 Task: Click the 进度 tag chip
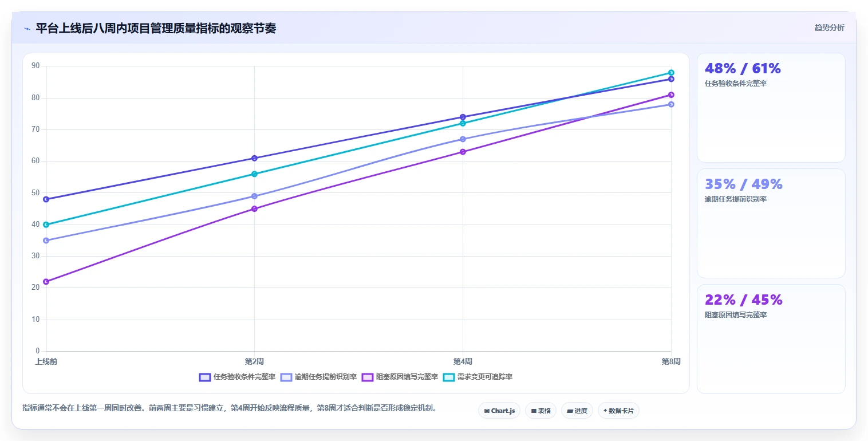point(577,411)
